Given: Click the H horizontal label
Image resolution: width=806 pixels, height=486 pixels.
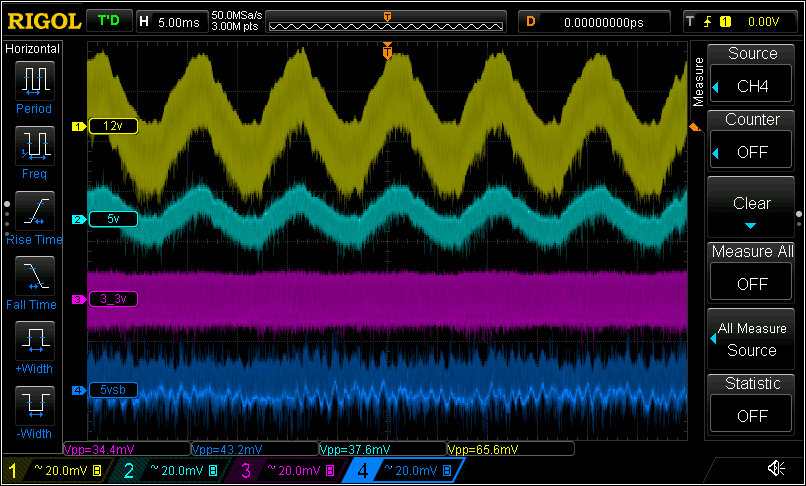Looking at the screenshot, I should click(144, 22).
